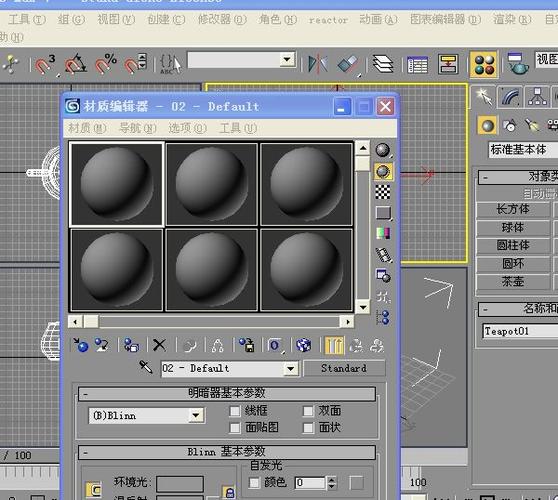The height and width of the screenshot is (500, 558).
Task: Enable the 双面 two-sided checkbox
Action: pyautogui.click(x=308, y=411)
